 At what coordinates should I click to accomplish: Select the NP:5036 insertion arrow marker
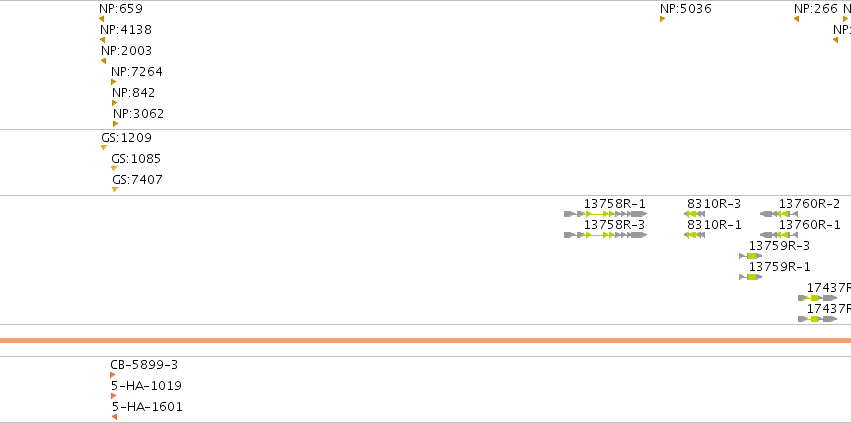[x=663, y=19]
